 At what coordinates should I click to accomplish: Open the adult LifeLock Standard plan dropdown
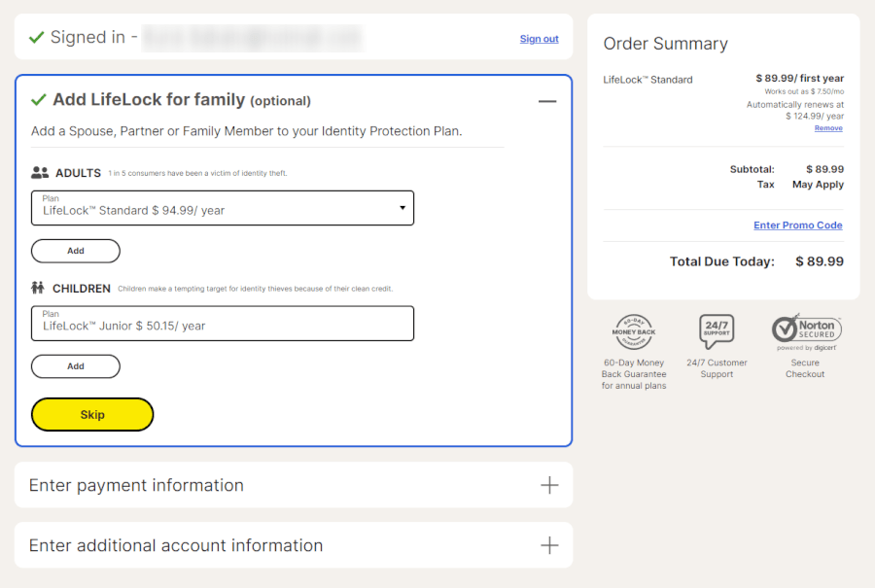coord(223,208)
